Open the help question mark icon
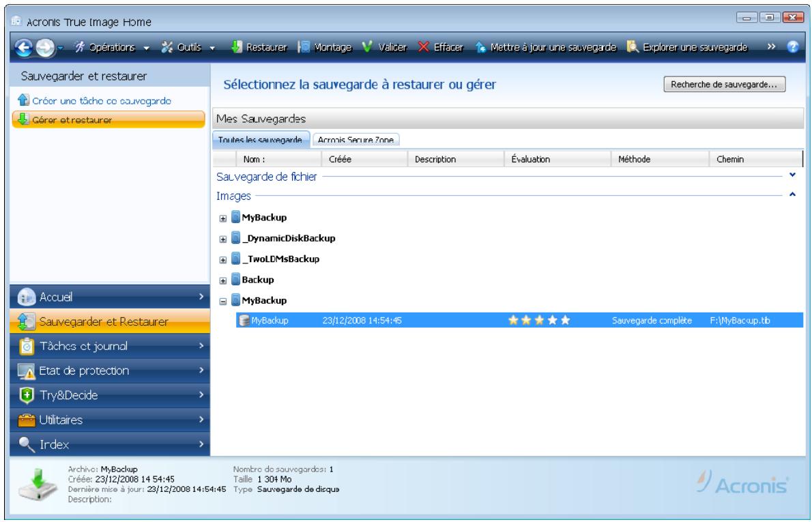This screenshot has width=812, height=522. [793, 46]
